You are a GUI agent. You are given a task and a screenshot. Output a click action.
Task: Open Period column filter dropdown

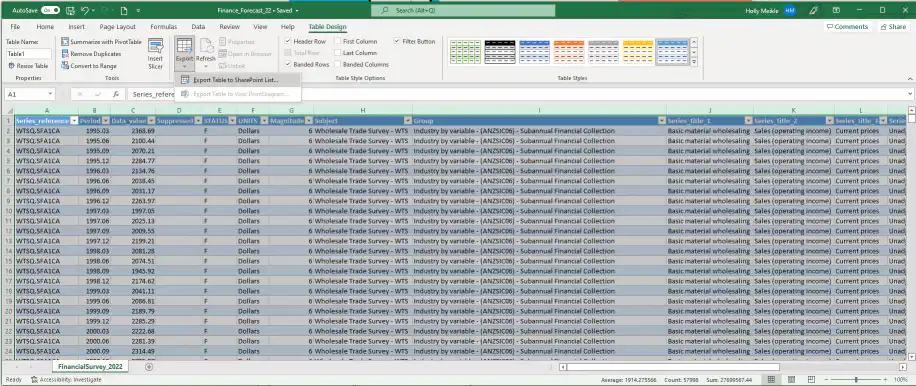point(106,120)
